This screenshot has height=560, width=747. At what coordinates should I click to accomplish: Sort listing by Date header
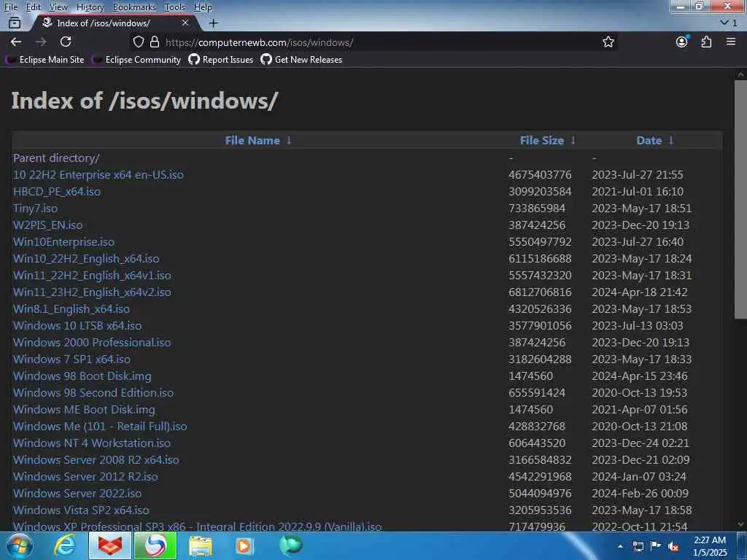[x=649, y=141]
